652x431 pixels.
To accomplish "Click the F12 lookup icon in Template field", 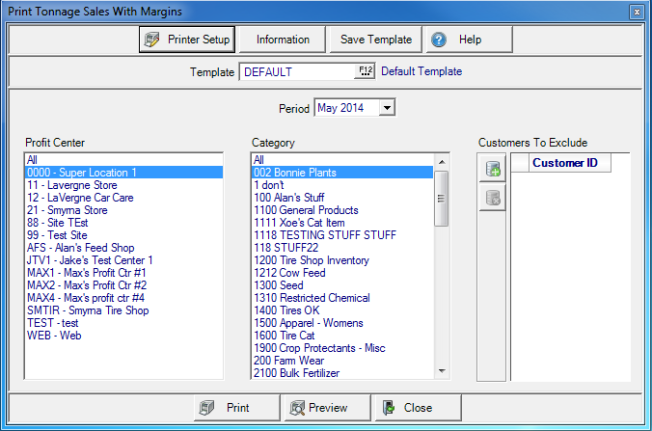I will click(364, 71).
